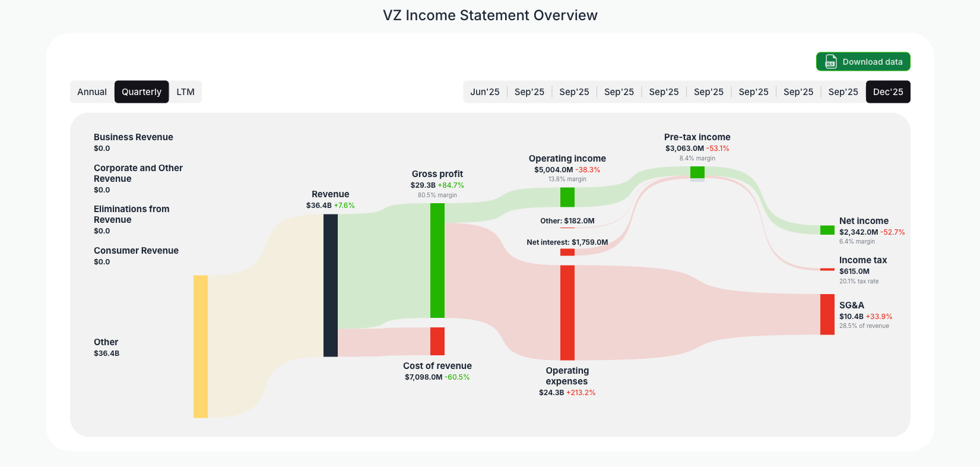Image resolution: width=980 pixels, height=467 pixels.
Task: Select the first Sep'25 quarter tab
Action: click(x=529, y=91)
